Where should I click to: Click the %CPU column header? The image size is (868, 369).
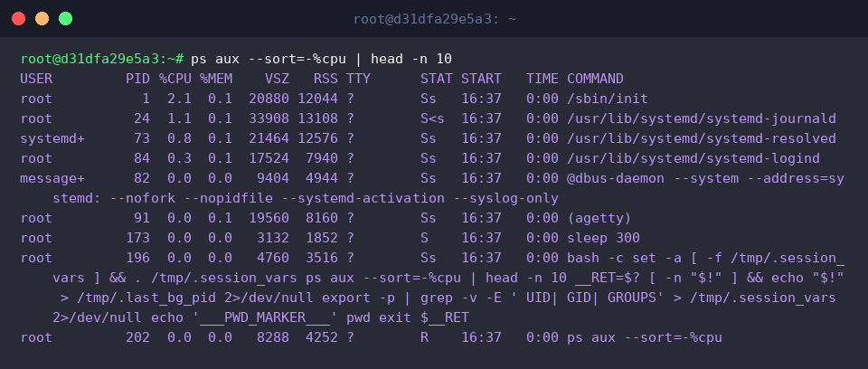(x=175, y=79)
